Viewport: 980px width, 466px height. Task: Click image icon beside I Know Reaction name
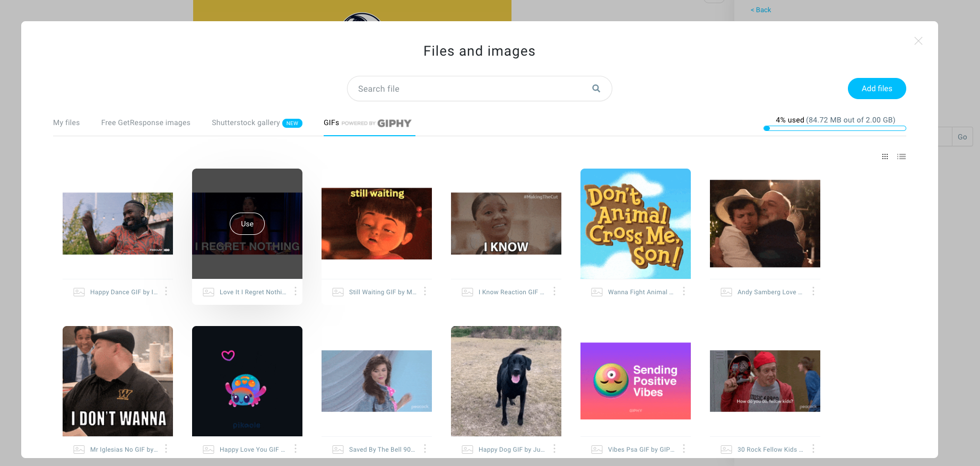pyautogui.click(x=467, y=292)
